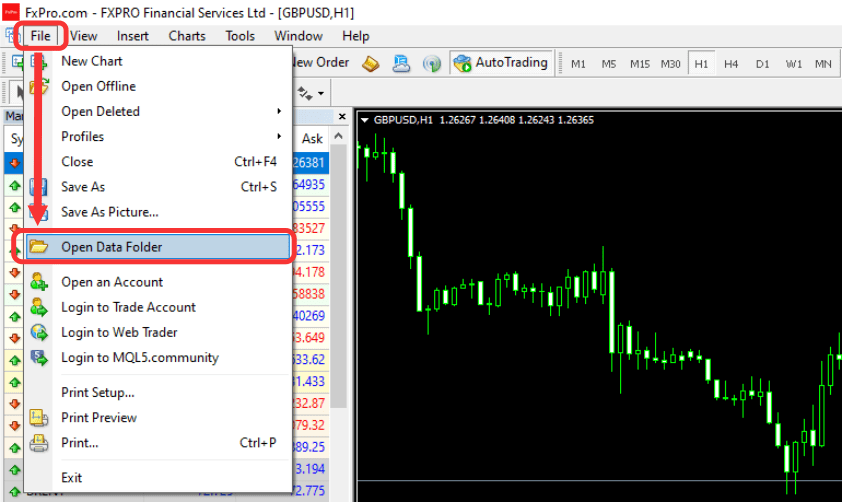Open the Insert menu
842x502 pixels.
133,36
